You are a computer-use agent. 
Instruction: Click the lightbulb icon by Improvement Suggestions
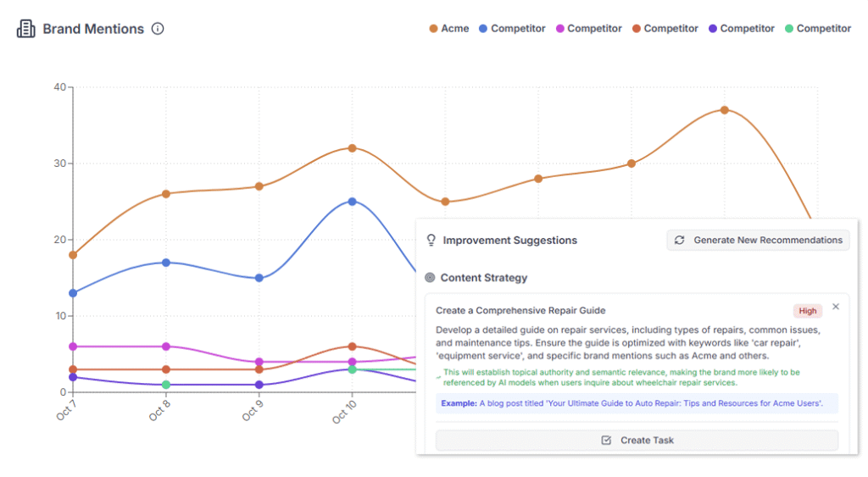431,241
